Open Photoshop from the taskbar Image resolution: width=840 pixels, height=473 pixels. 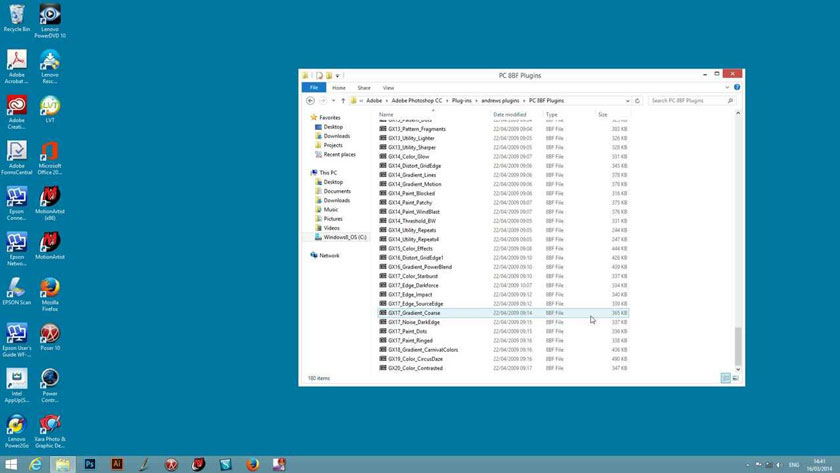(90, 465)
